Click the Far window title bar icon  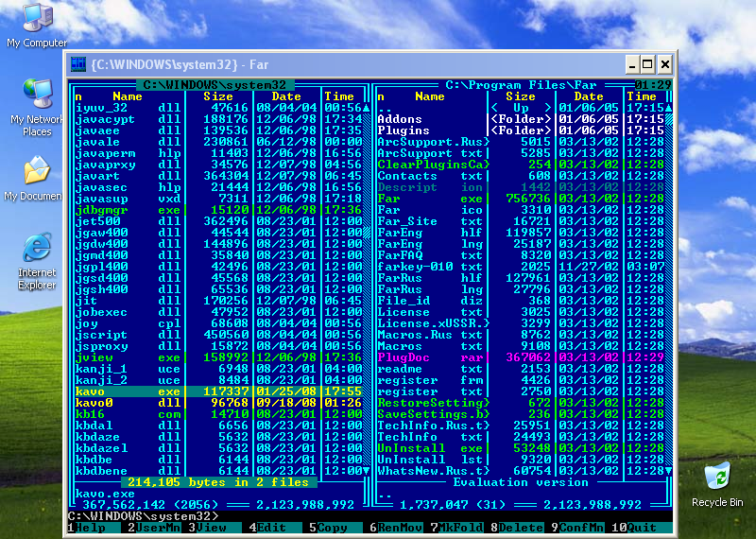[x=78, y=64]
